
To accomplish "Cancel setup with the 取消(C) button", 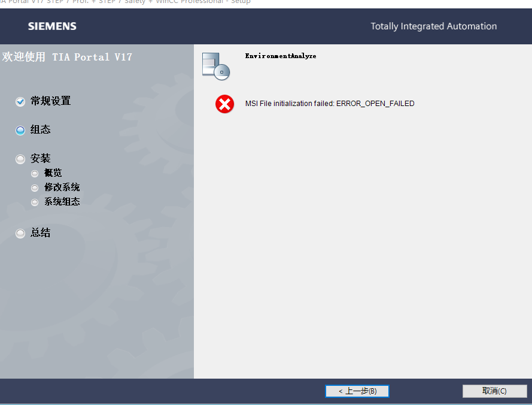I will (495, 391).
